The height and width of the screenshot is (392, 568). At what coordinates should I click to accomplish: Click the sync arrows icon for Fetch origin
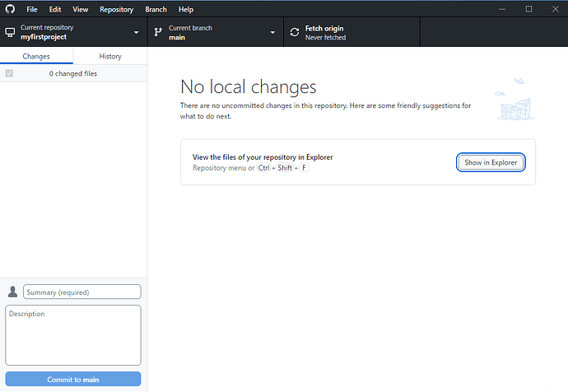[x=295, y=33]
